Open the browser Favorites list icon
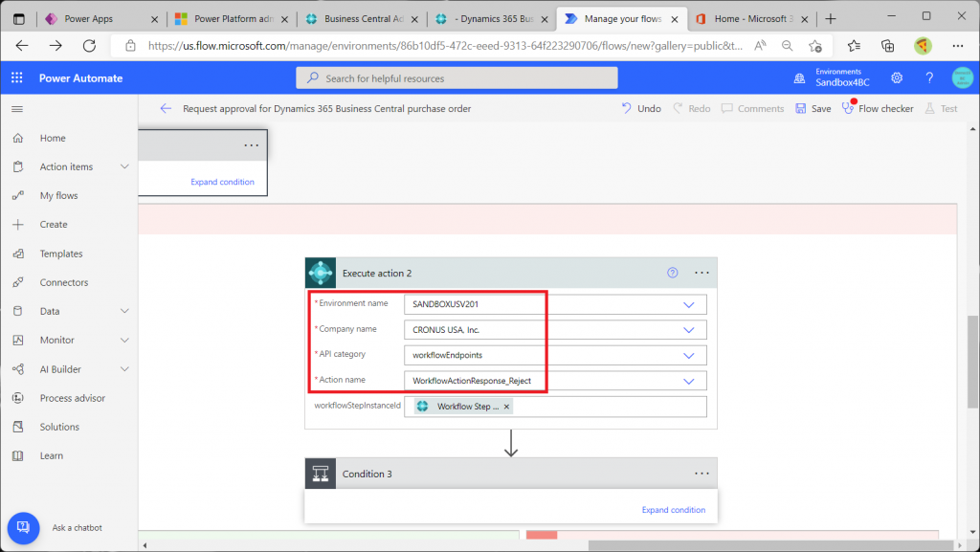 854,46
